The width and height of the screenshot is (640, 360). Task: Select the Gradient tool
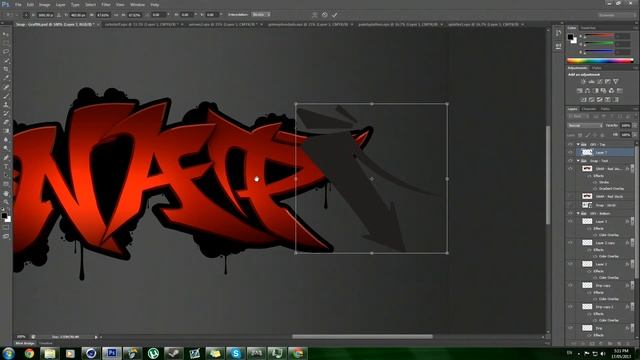click(6, 131)
